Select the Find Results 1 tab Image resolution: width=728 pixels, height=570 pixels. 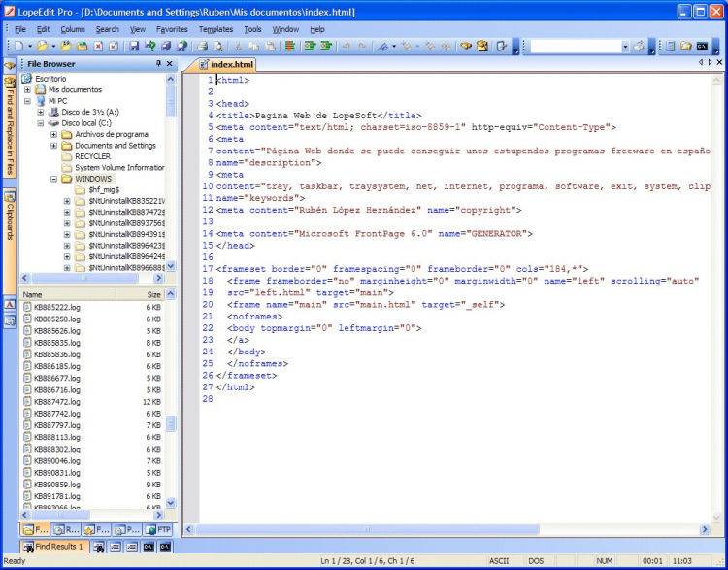point(53,547)
